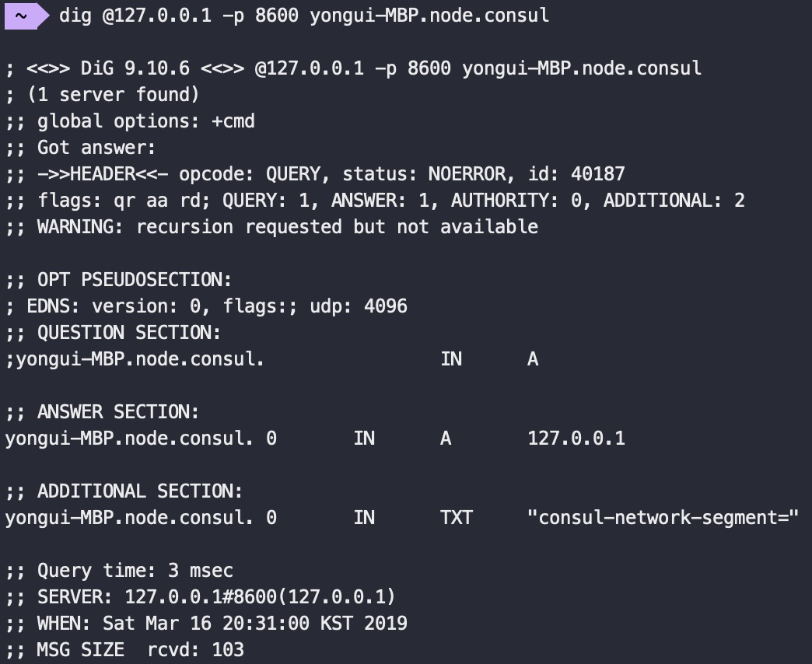Click the EDNS udp: 4096 value
The height and width of the screenshot is (664, 812).
tap(359, 306)
